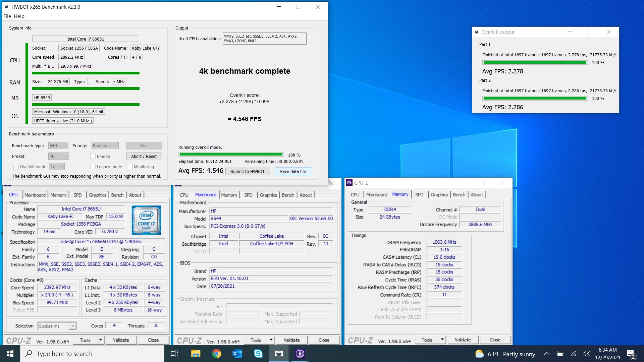Click Validate in the left CPU-Z window
The image size is (644, 362).
(121, 340)
